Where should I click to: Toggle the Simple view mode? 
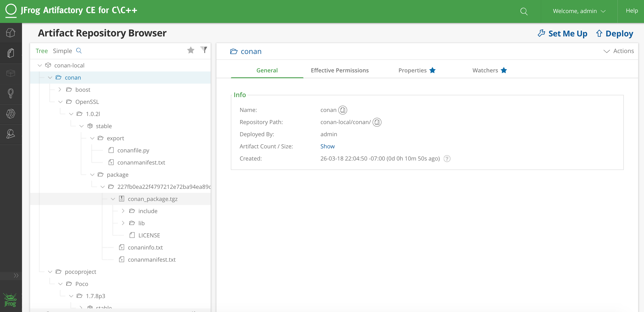point(62,51)
